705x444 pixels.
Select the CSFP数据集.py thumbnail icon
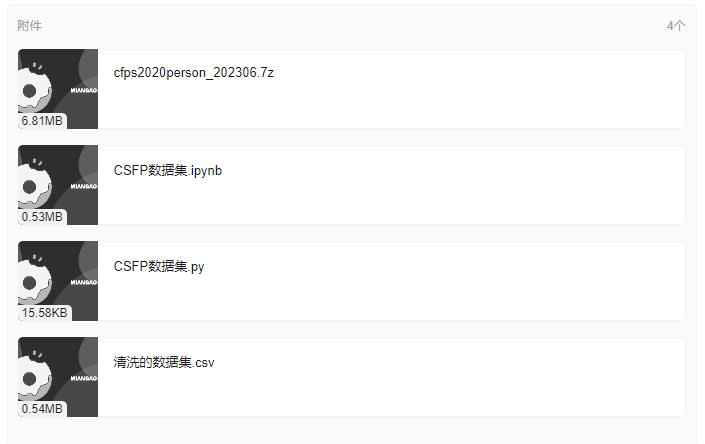(x=58, y=281)
